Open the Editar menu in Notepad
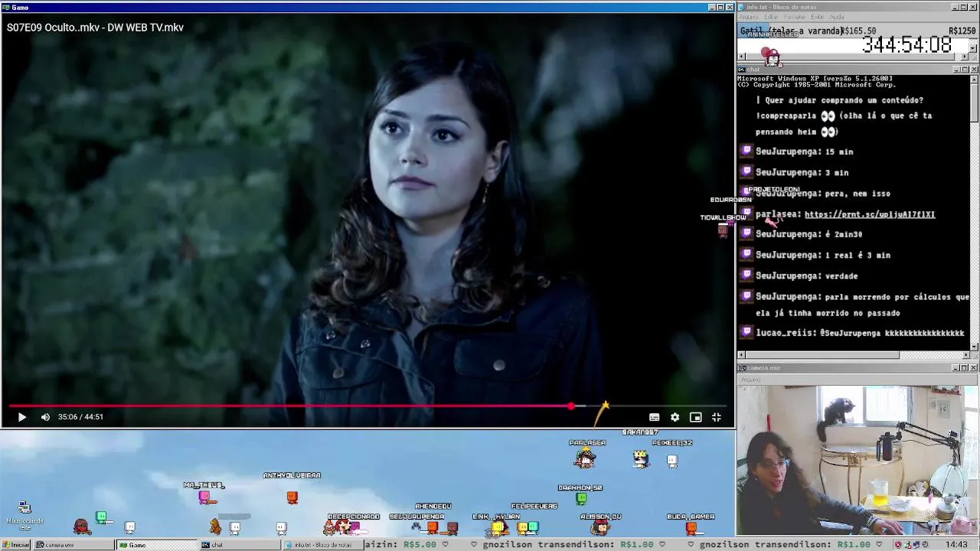The image size is (980, 551). [x=771, y=17]
